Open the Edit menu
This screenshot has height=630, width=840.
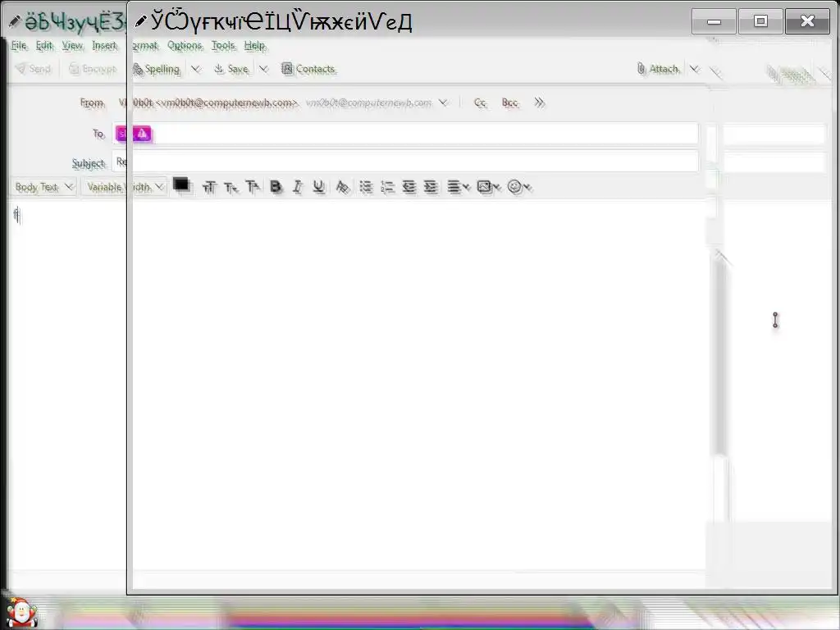pyautogui.click(x=44, y=46)
